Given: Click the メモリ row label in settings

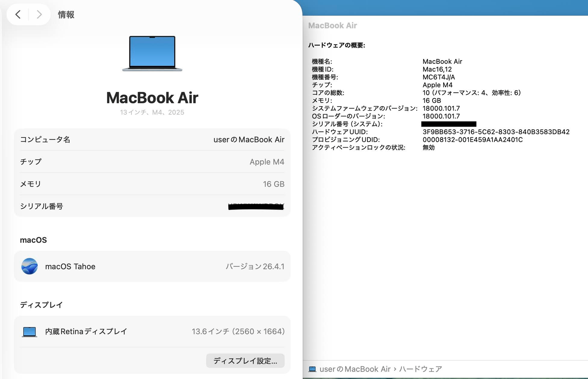Looking at the screenshot, I should tap(31, 184).
